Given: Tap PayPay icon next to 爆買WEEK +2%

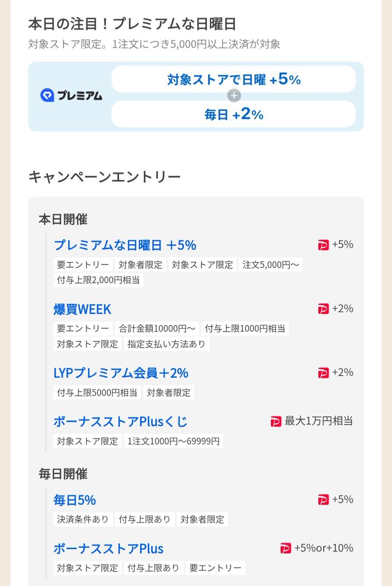Looking at the screenshot, I should pyautogui.click(x=323, y=309).
